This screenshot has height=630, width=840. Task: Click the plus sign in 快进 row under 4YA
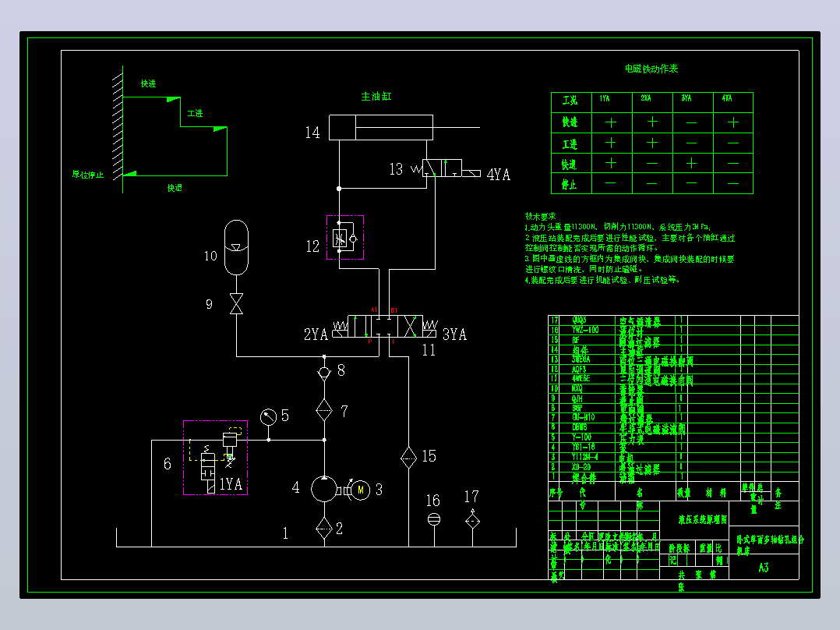[732, 122]
